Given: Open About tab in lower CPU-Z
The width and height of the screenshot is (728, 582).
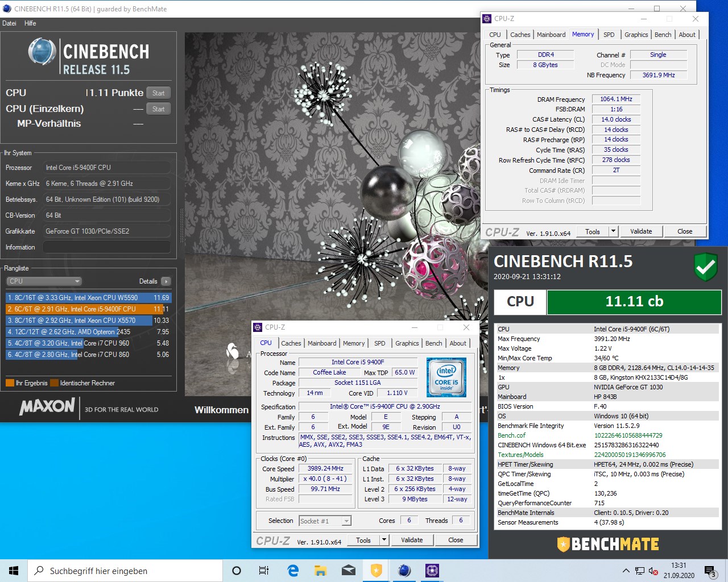Looking at the screenshot, I should pos(458,343).
